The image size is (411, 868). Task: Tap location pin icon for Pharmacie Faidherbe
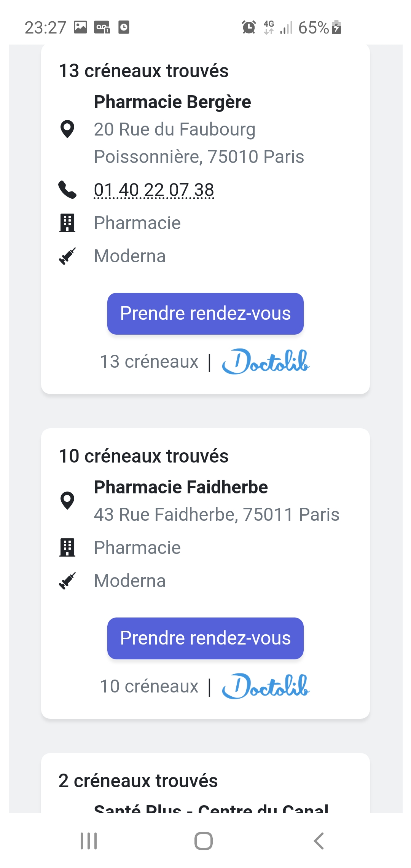click(67, 501)
